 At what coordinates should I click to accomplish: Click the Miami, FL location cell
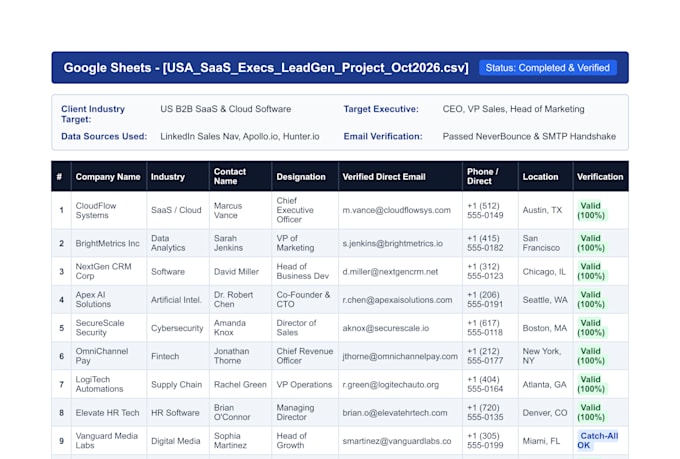click(x=545, y=441)
